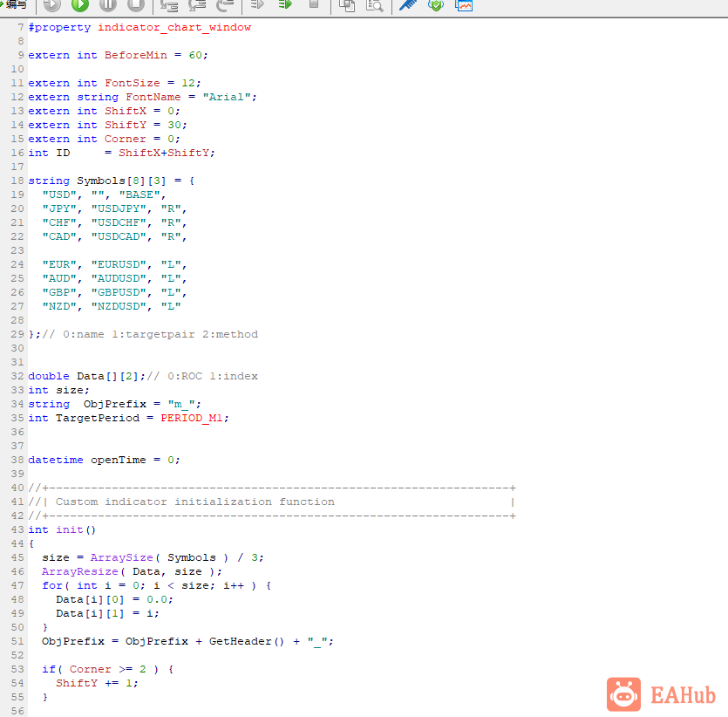This screenshot has width=728, height=717.
Task: Click the 'for' keyword on line 47
Action: click(52, 585)
